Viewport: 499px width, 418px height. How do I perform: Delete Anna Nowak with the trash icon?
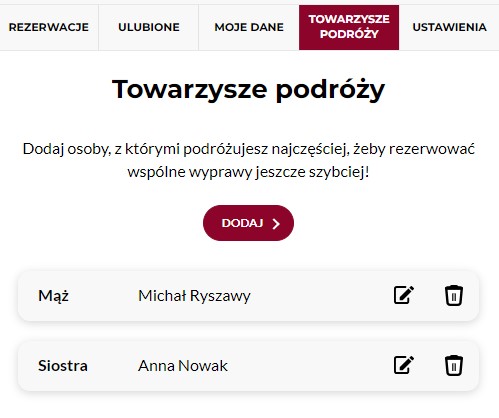pyautogui.click(x=454, y=365)
